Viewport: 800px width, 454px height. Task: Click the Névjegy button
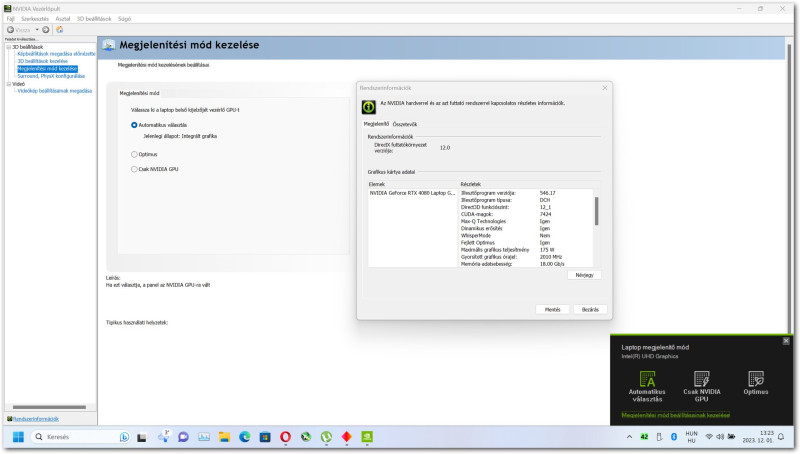584,275
